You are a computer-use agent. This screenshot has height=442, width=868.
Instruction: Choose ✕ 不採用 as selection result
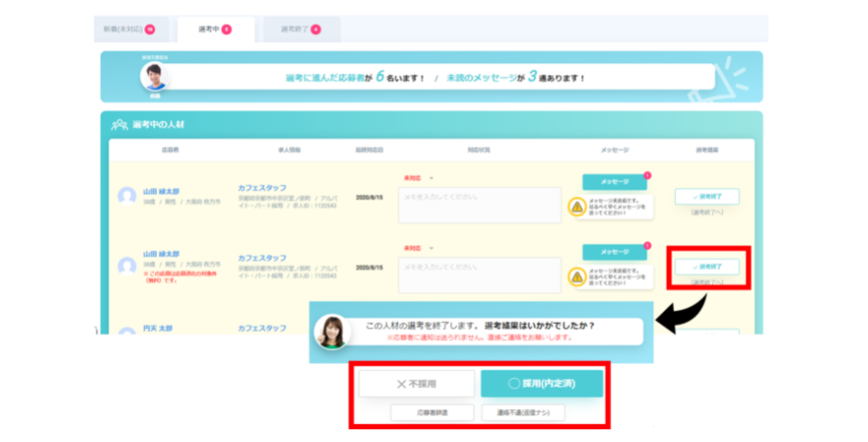point(416,383)
